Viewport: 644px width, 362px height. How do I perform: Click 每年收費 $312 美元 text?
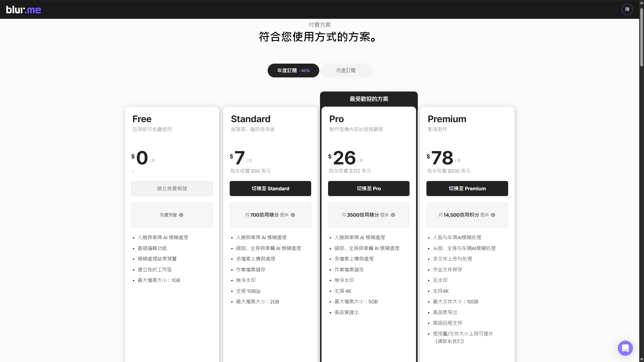tap(350, 171)
